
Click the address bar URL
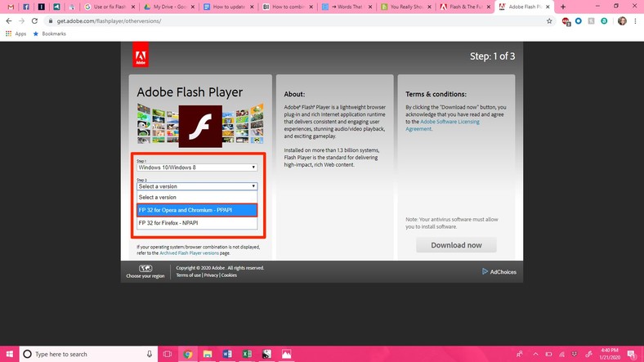point(109,21)
